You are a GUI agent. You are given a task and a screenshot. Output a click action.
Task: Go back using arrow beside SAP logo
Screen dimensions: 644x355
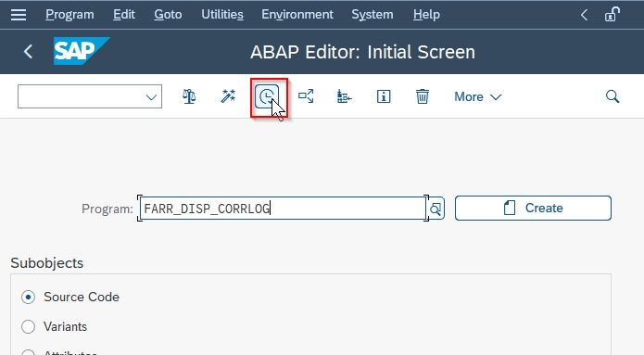[28, 52]
